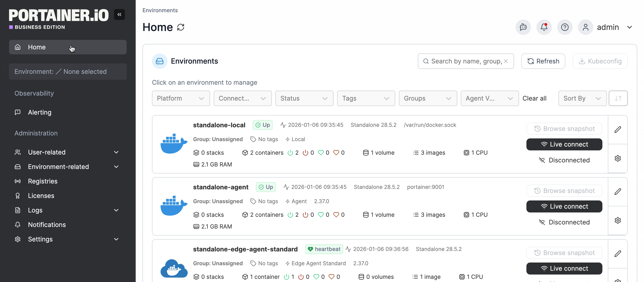Screen dimensions: 644x282
Task: Click the refresh icon next to Home title
Action: pos(180,27)
